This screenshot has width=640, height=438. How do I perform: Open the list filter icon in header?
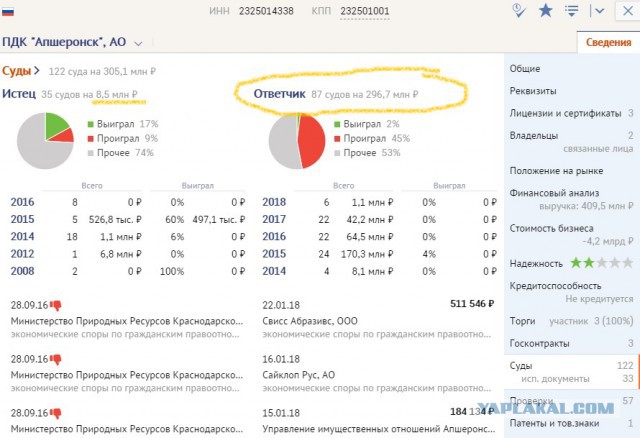coord(571,11)
